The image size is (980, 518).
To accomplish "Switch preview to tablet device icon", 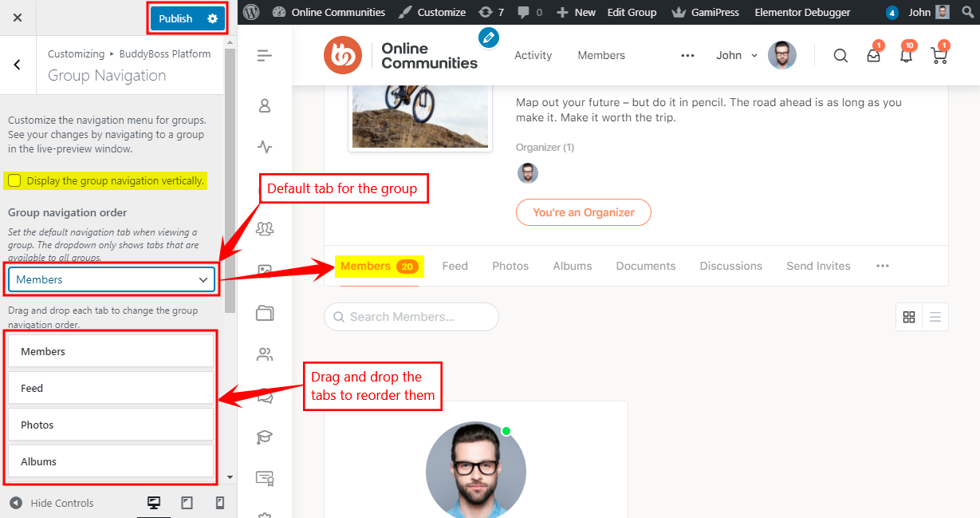I will tap(187, 503).
